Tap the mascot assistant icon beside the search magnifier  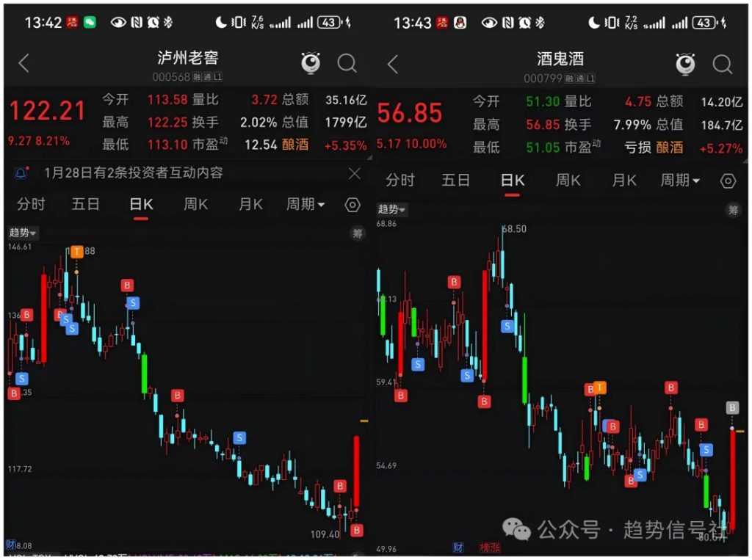[310, 63]
